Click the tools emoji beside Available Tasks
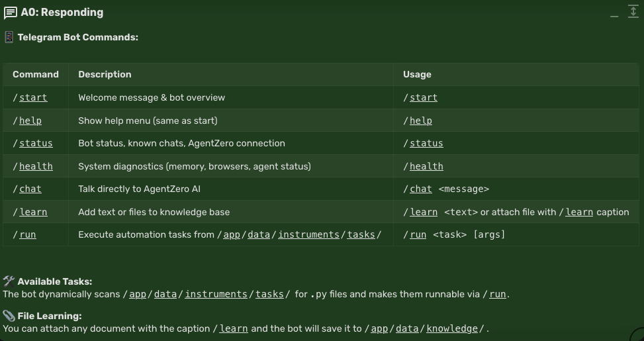The height and width of the screenshot is (341, 644). tap(9, 281)
